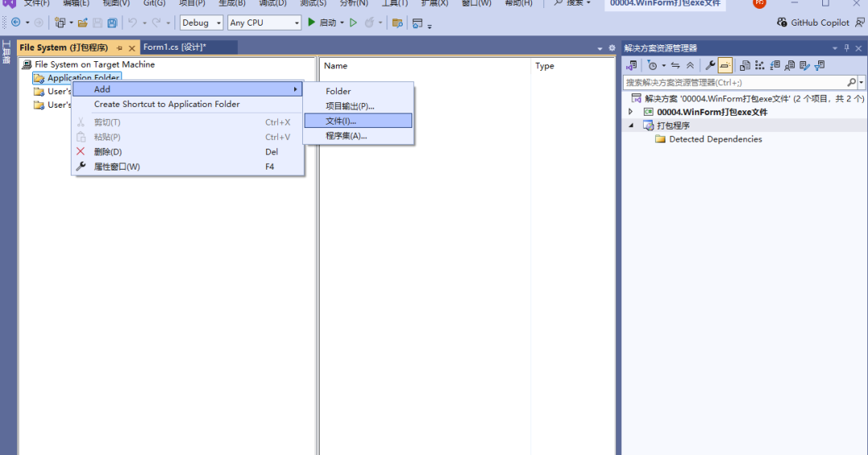Click the open file folder icon
868x455 pixels.
(x=83, y=23)
